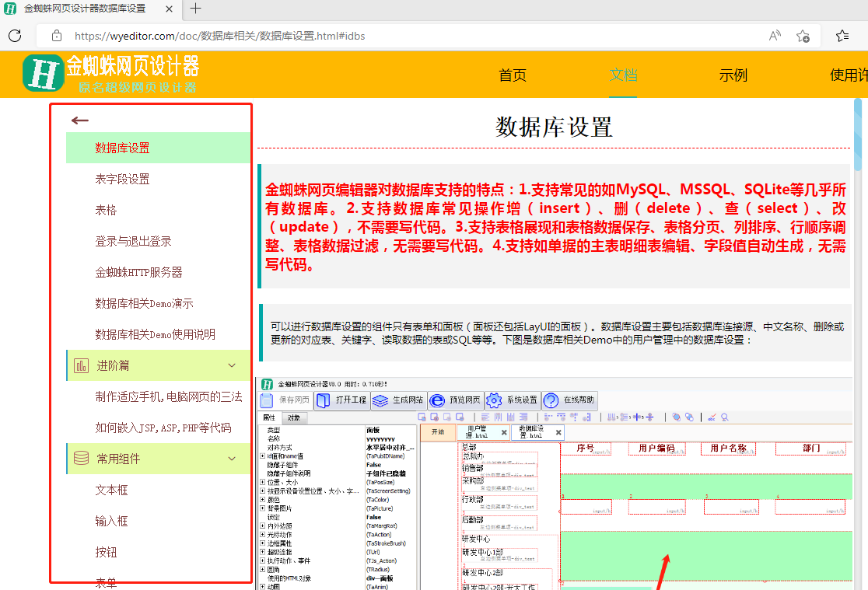Select the 金蜘蛛网页设计器数据库设置 browser tab
868x590 pixels.
click(89, 9)
